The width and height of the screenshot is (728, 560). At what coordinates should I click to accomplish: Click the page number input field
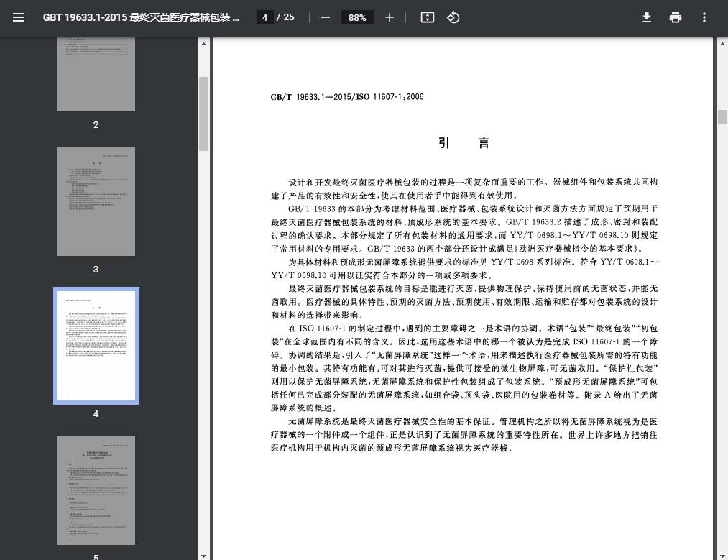point(266,17)
